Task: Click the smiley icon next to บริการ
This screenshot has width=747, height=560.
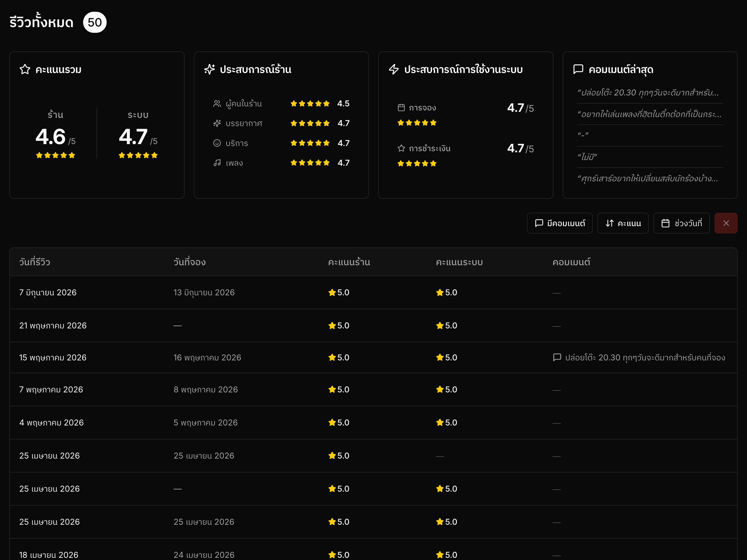Action: 217,143
